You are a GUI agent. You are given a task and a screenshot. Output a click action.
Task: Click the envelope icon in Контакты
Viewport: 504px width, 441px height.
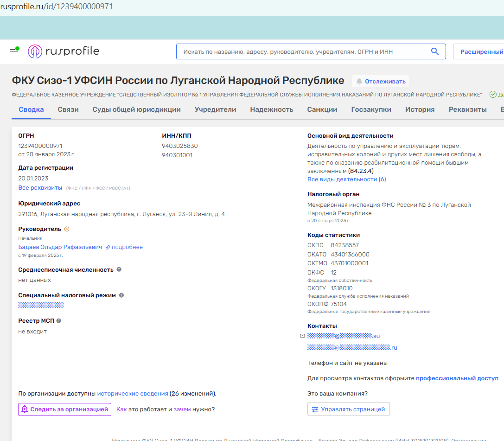coord(302,336)
